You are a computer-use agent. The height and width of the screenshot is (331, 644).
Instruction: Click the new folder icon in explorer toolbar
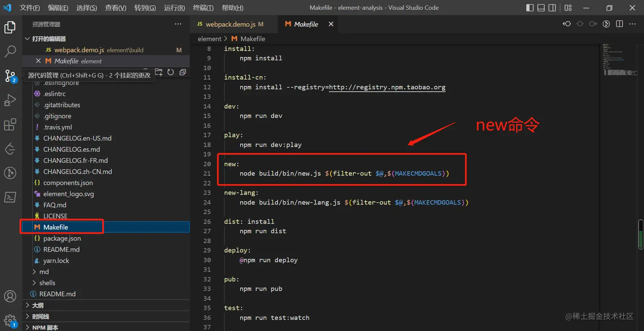point(158,72)
